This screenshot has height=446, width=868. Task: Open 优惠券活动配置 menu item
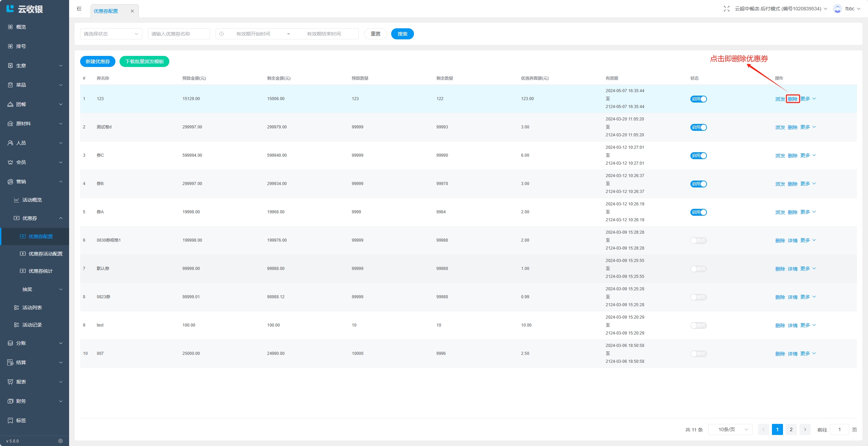[45, 254]
